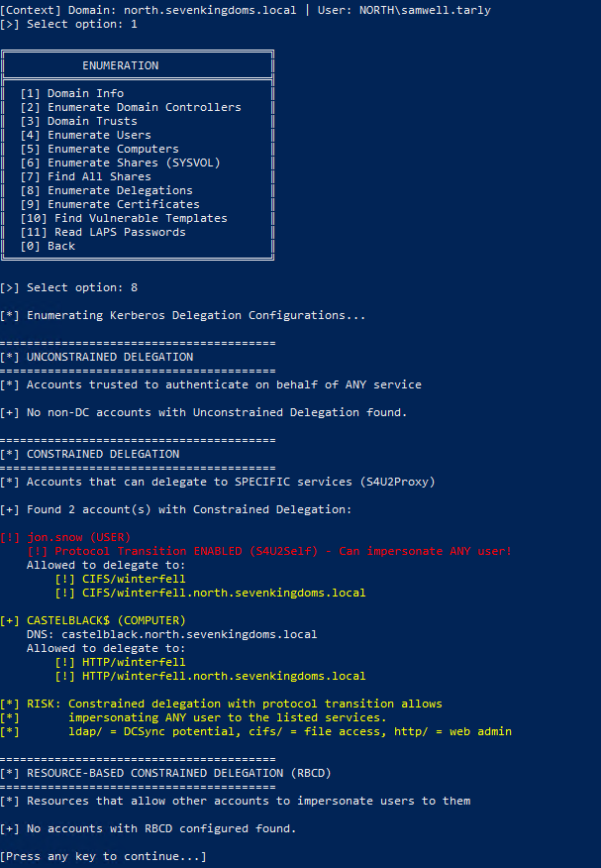Choose Enumerate Domain Controllers option
The height and width of the screenshot is (868, 601).
click(x=130, y=107)
